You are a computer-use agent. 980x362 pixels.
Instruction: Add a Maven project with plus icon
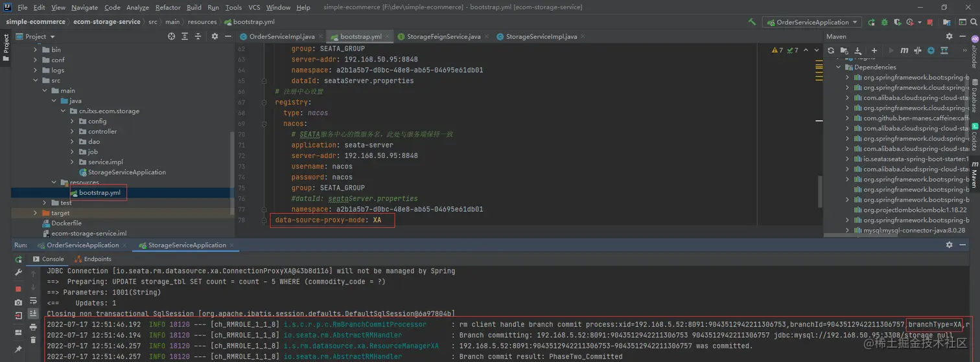pyautogui.click(x=874, y=51)
